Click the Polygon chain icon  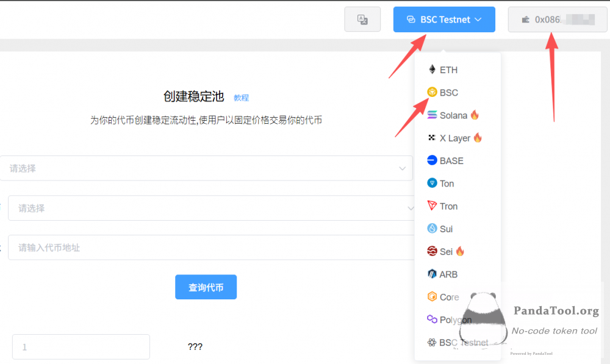pyautogui.click(x=432, y=319)
